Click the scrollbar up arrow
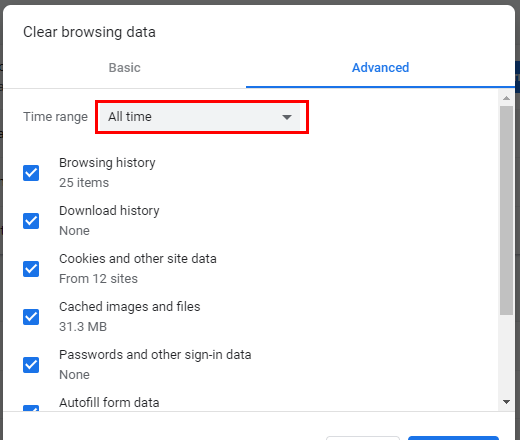 pyautogui.click(x=506, y=98)
